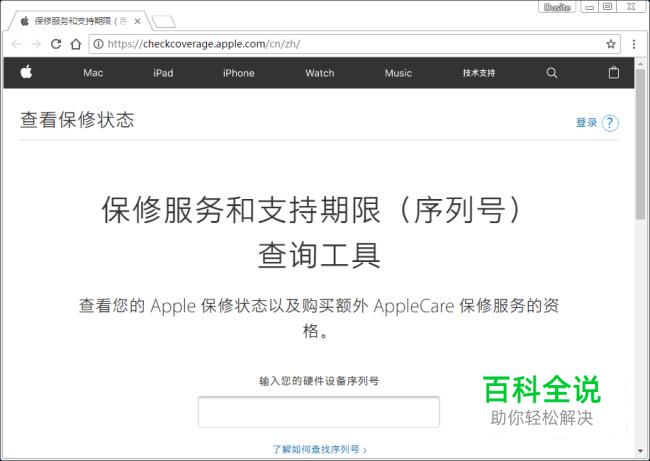Select the warranty check browser tab

coord(79,21)
